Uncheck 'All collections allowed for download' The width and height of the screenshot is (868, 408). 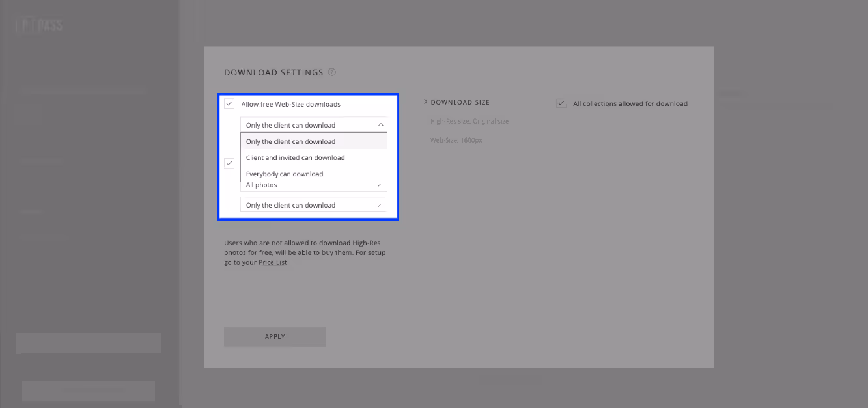[x=561, y=103]
